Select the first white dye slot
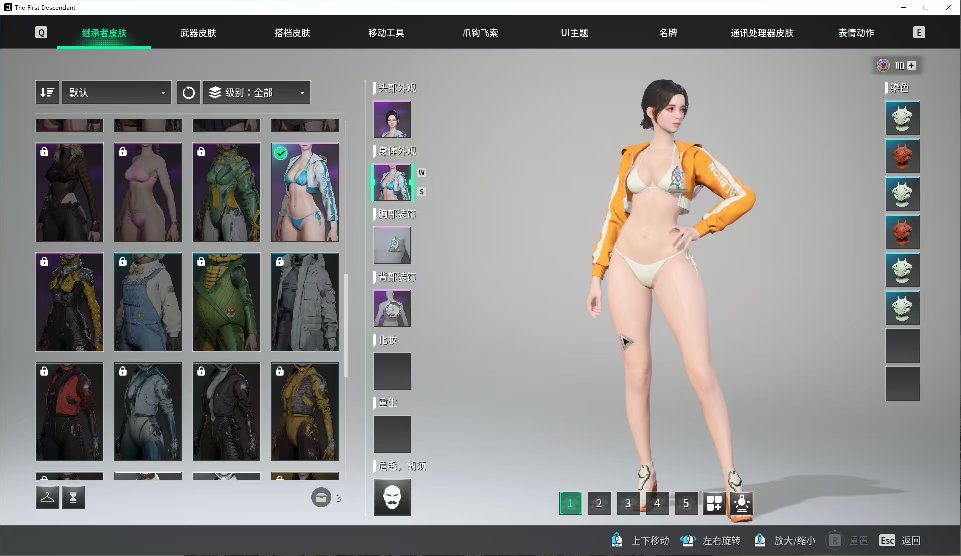Image resolution: width=961 pixels, height=556 pixels. click(x=902, y=118)
